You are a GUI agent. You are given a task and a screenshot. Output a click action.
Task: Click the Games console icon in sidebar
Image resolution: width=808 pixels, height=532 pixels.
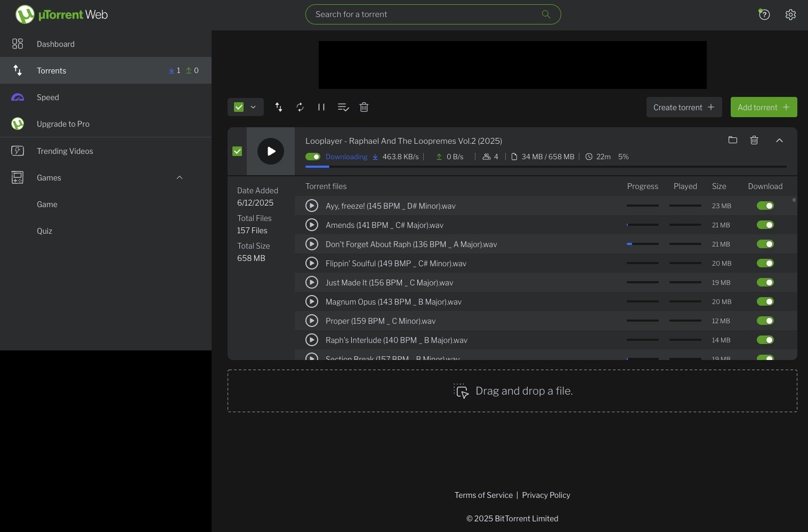(18, 177)
